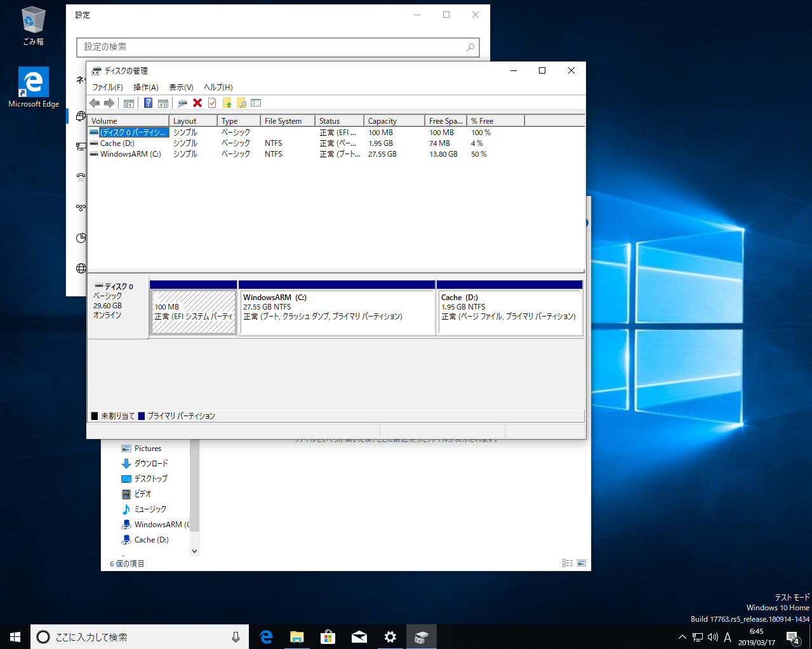The height and width of the screenshot is (649, 812).
Task: Open Microsoft Edge from the taskbar
Action: point(267,637)
